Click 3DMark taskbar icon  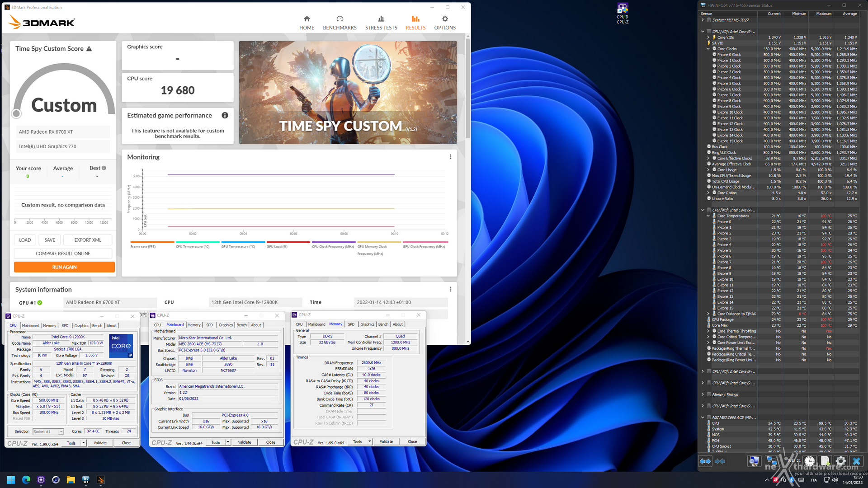coord(101,480)
